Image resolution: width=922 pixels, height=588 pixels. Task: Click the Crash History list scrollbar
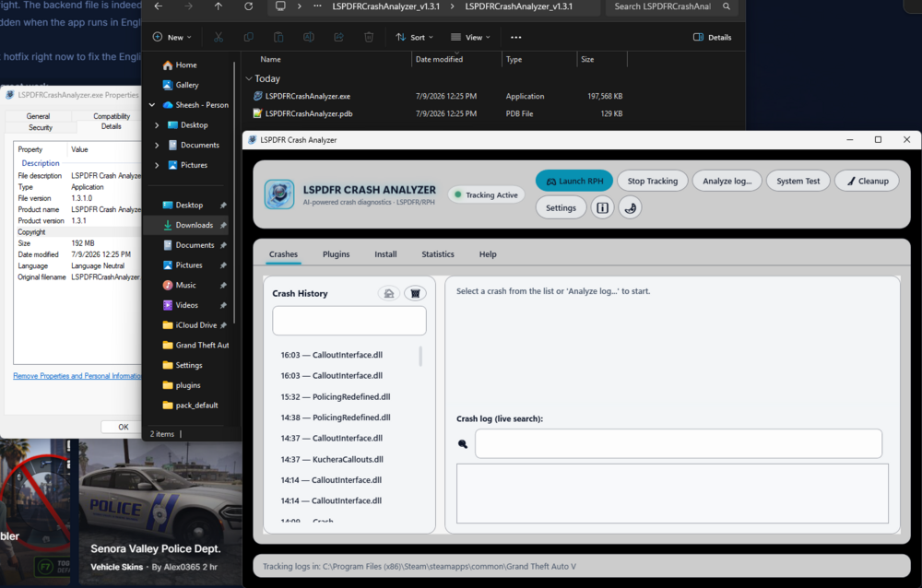point(420,357)
